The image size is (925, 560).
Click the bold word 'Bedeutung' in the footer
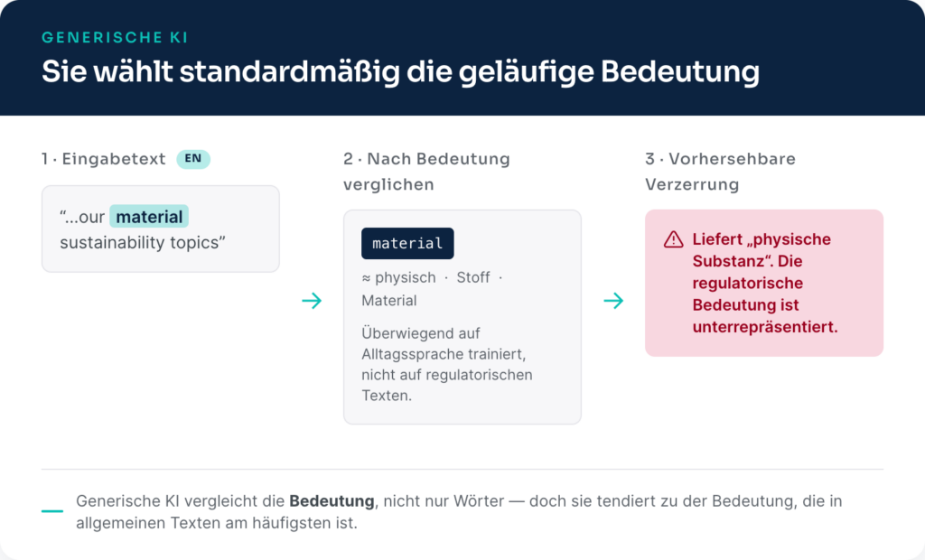pyautogui.click(x=332, y=501)
